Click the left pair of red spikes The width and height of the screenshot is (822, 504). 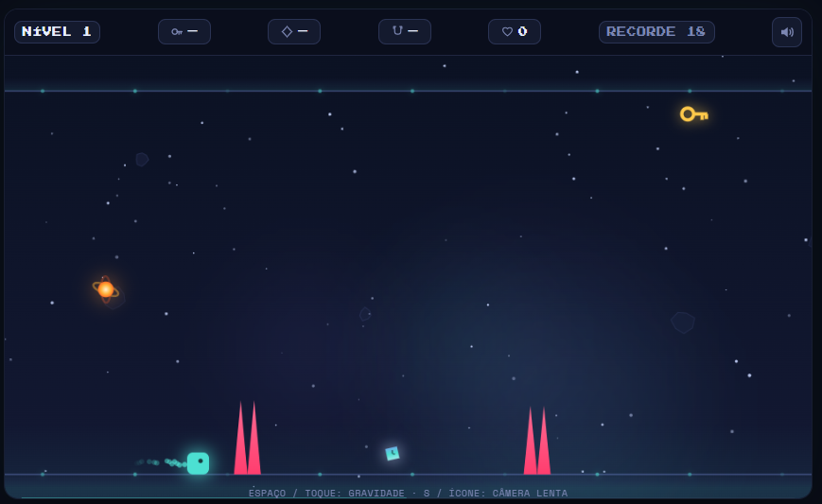pyautogui.click(x=248, y=438)
